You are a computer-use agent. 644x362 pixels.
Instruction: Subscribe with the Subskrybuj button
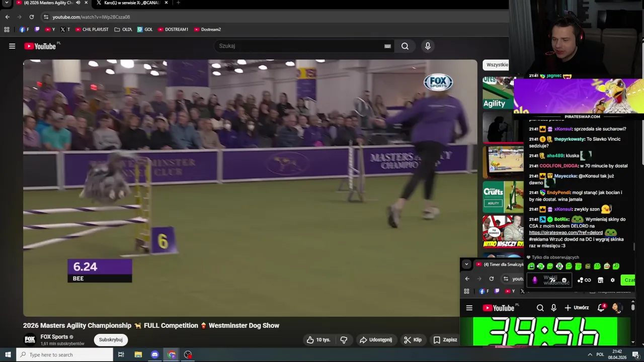(111, 340)
